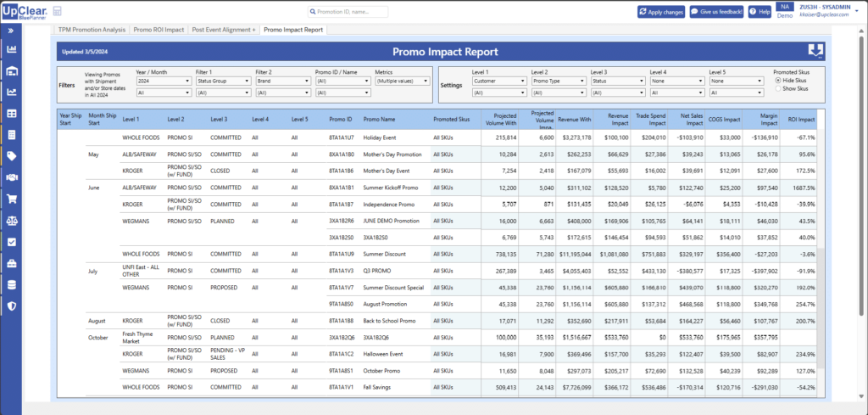Click the Promotion ID search field

click(x=348, y=12)
